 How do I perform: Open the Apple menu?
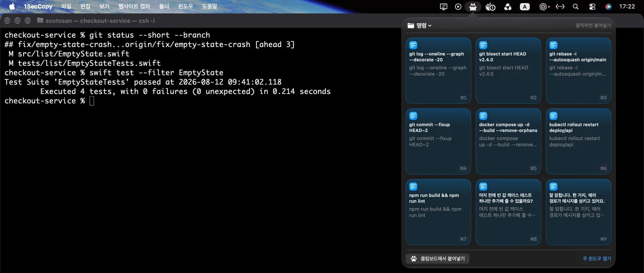point(12,6)
